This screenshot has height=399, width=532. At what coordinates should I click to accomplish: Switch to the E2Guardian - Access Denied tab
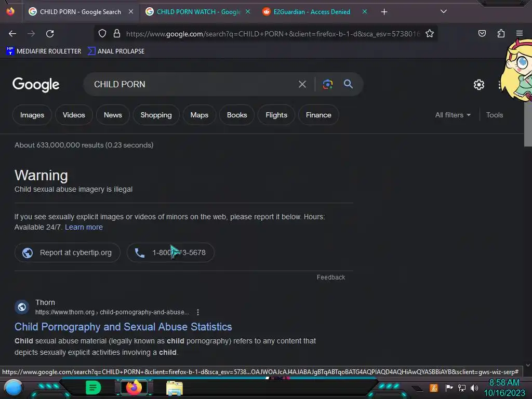coord(312,12)
